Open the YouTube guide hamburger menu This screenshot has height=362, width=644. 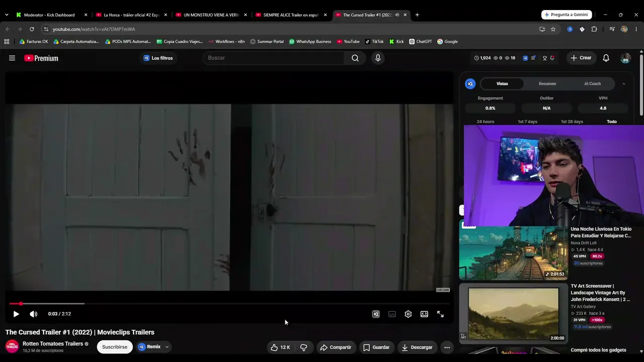pyautogui.click(x=12, y=58)
